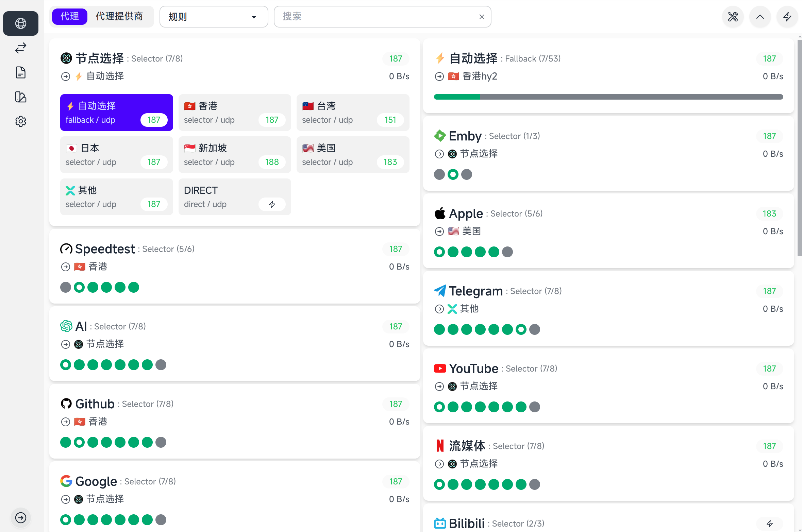Select the 香港 selector node card
Viewport: 802px width, 532px height.
click(235, 113)
